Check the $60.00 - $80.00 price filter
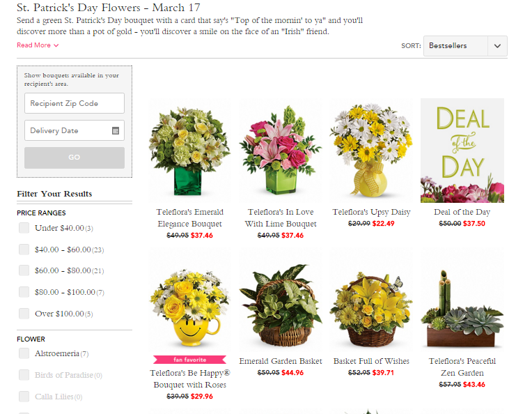This screenshot has height=414, width=532. point(24,270)
